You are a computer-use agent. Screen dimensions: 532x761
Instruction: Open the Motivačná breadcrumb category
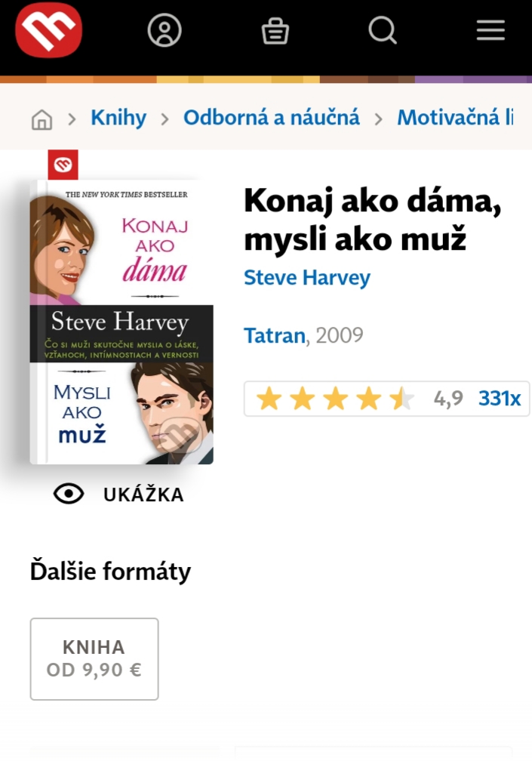point(454,118)
